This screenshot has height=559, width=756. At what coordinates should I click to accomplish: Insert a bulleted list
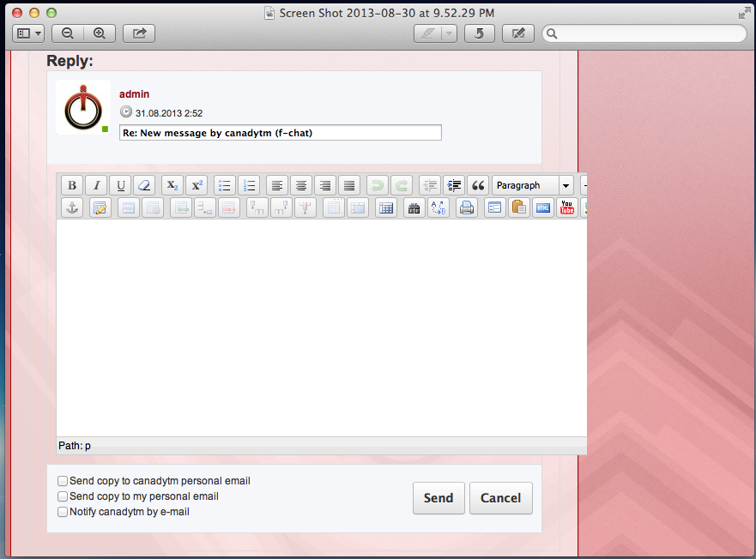(x=225, y=185)
